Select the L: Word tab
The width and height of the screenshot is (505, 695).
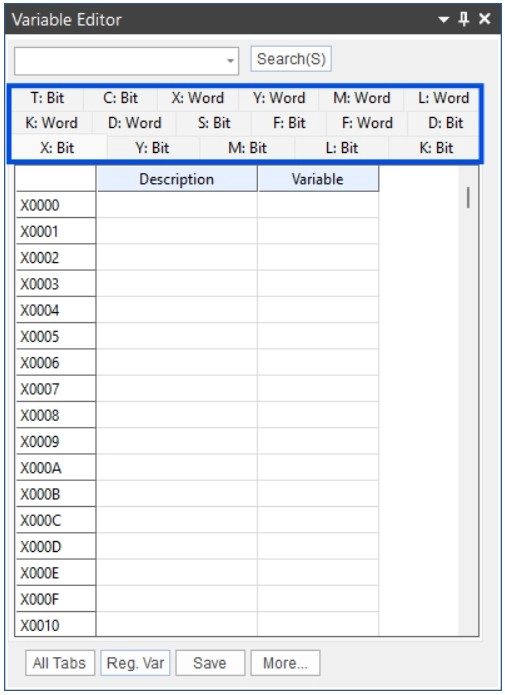(443, 98)
